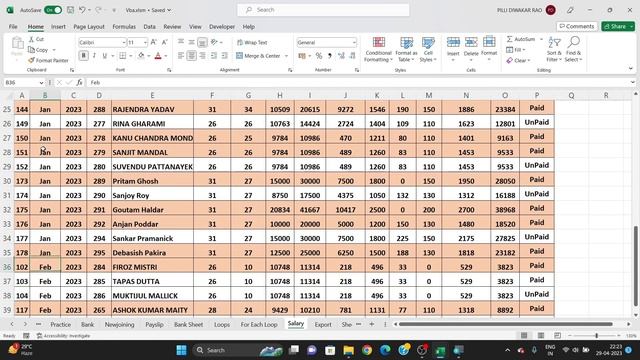The height and width of the screenshot is (360, 640).
Task: Click the Undo icon
Action: (x=82, y=10)
